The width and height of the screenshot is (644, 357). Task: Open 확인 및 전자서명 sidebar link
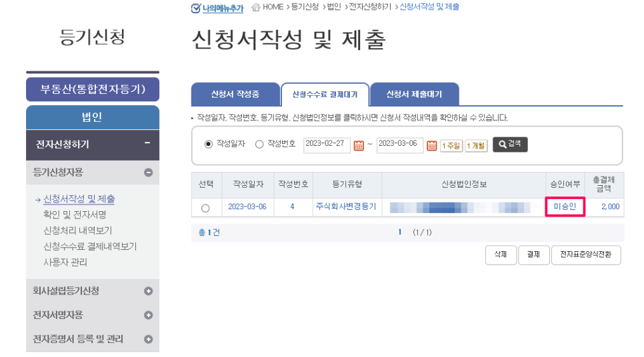75,214
